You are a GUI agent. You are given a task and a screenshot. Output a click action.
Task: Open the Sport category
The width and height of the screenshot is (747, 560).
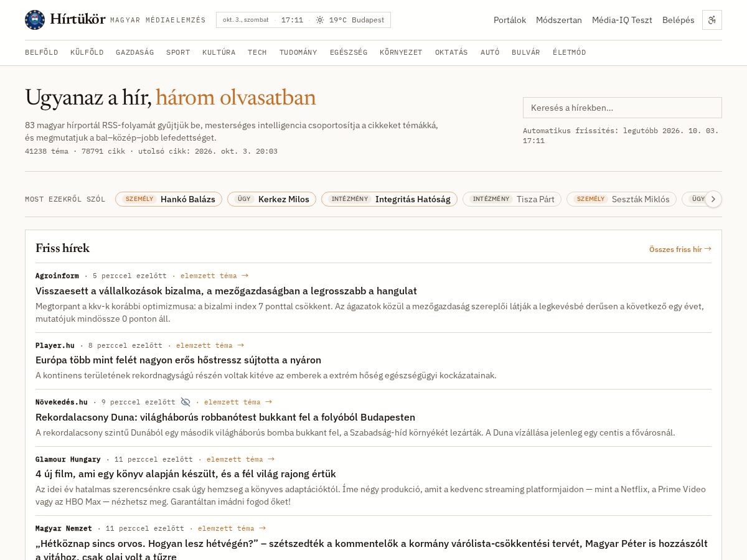pos(178,52)
